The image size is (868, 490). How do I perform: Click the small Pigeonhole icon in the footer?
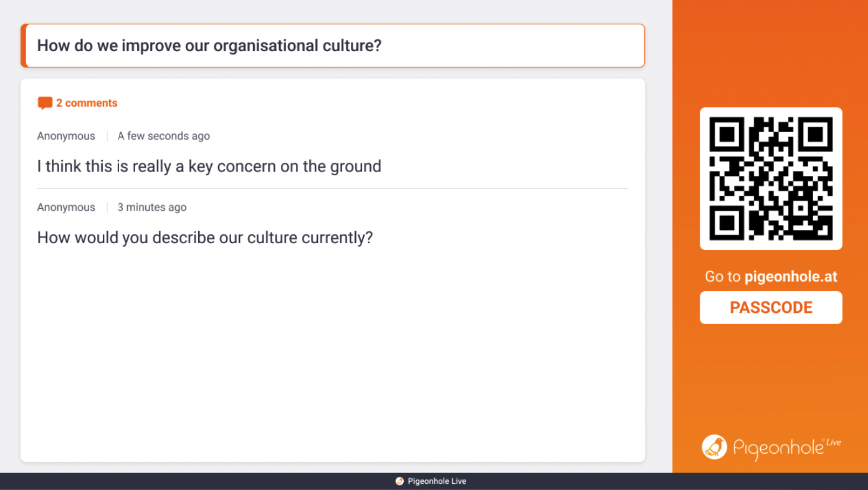coord(399,481)
